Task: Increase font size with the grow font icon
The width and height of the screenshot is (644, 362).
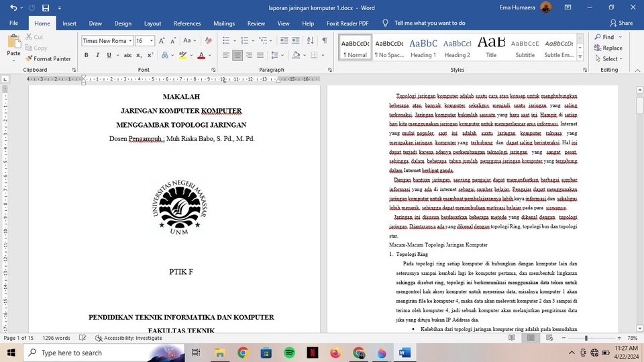Action: point(162,41)
